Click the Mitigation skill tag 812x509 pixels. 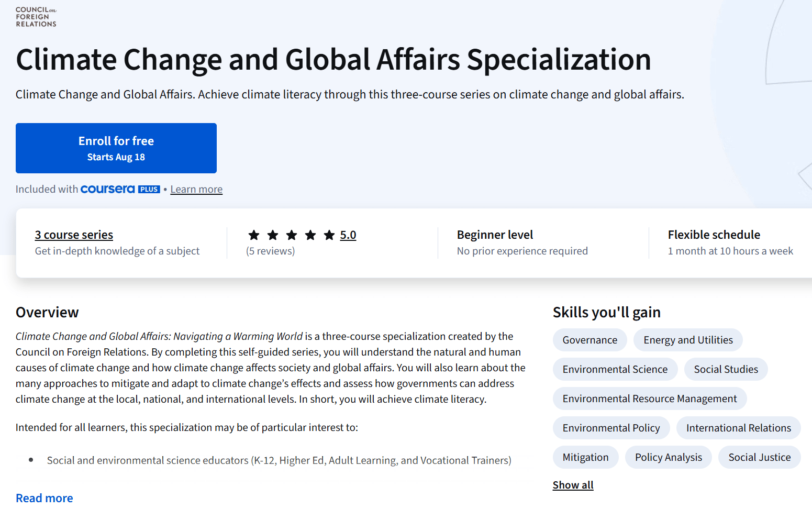pos(585,457)
